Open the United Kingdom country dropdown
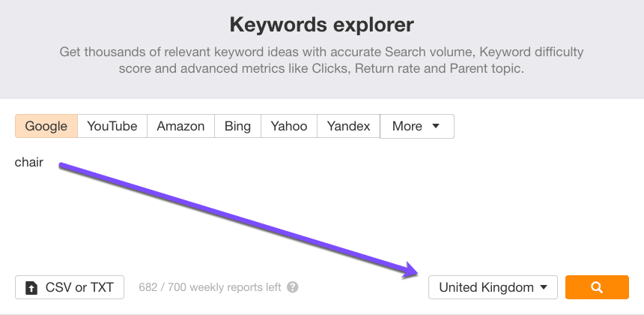The image size is (644, 315). pos(493,287)
